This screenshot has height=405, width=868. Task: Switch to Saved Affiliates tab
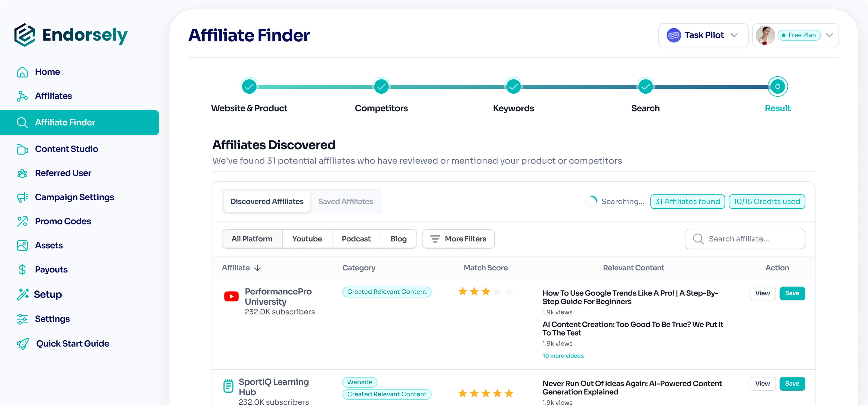(345, 201)
